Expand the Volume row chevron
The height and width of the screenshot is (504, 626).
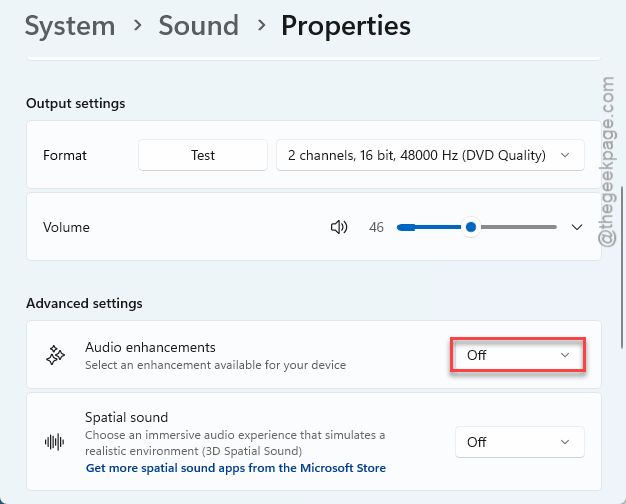(x=577, y=227)
